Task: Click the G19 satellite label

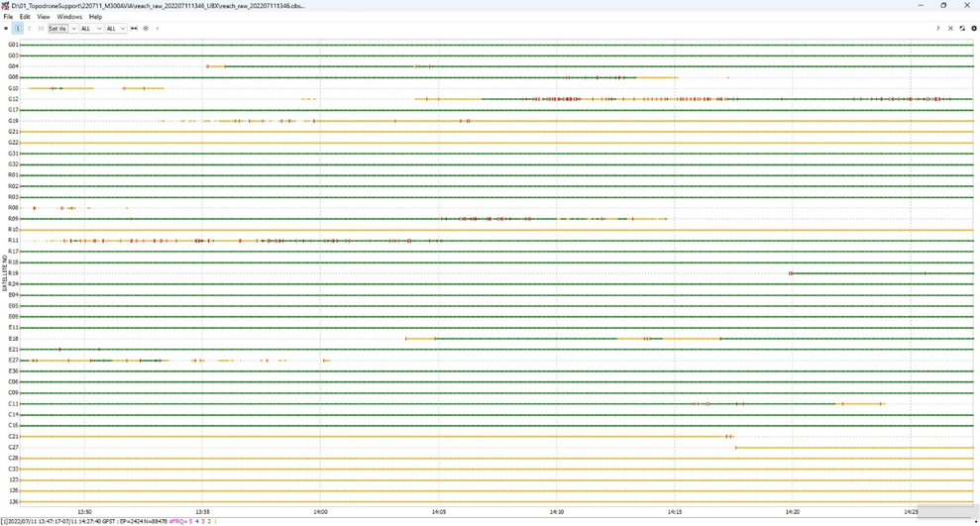Action: [13, 121]
